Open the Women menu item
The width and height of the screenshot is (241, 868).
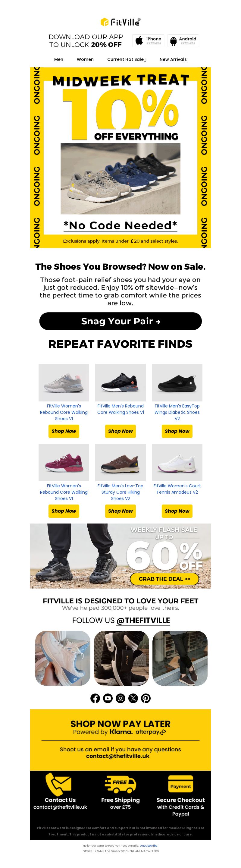pos(85,59)
